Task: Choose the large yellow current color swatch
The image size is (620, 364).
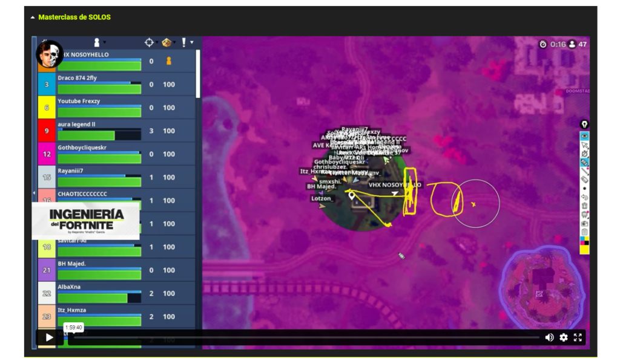Action: coord(584,250)
